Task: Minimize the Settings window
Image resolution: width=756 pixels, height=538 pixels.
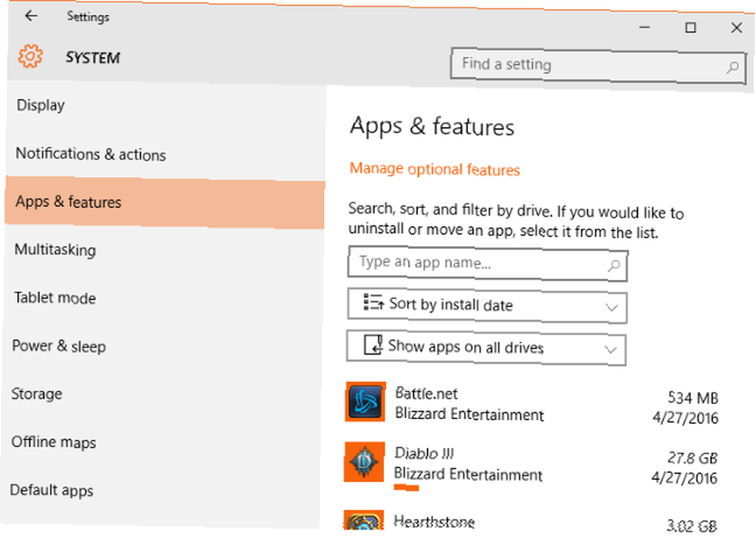Action: (x=645, y=27)
